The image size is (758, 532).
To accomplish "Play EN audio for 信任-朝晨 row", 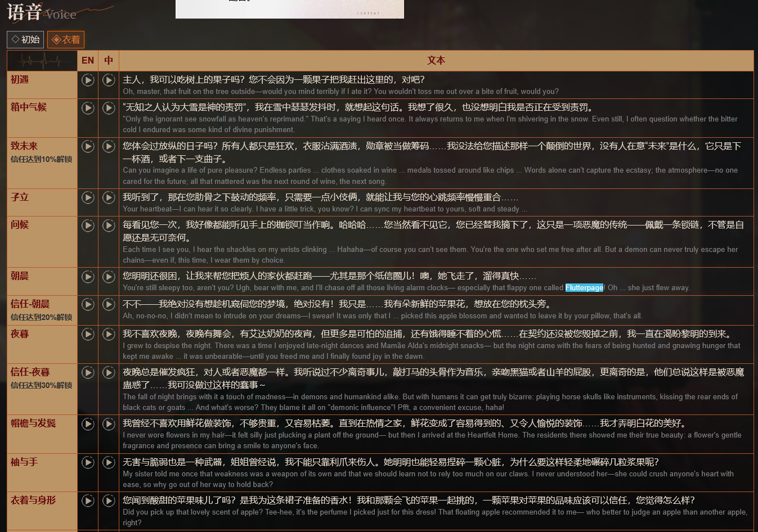I will [88, 304].
